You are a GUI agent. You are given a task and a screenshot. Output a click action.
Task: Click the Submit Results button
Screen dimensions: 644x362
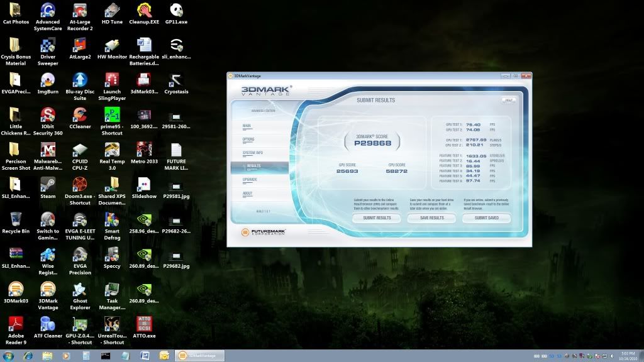click(375, 218)
